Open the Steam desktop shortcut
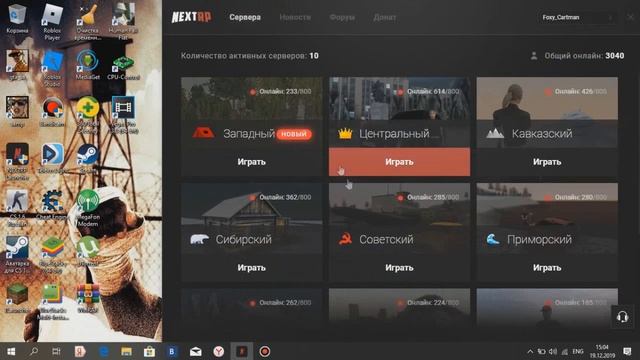Screen dimensions: 640x360 (x=88, y=158)
